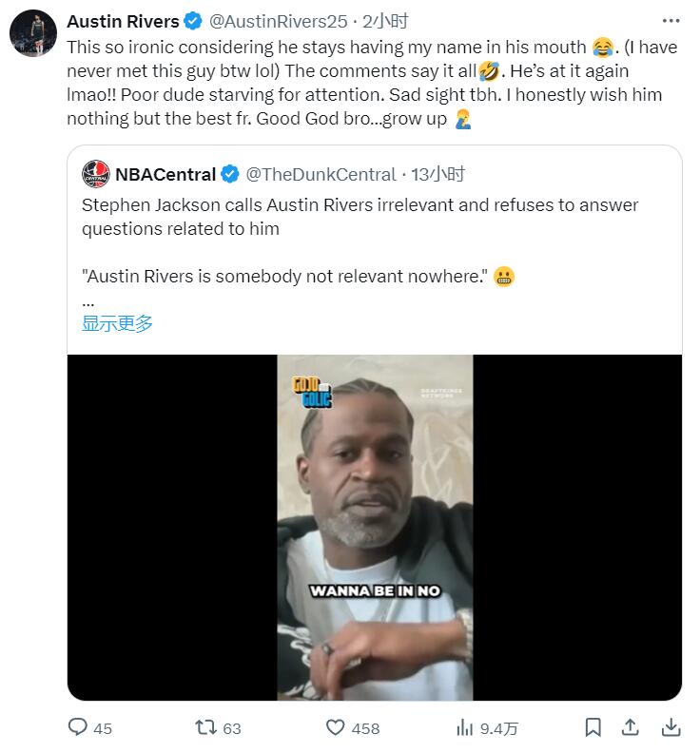
Task: Like the tweet with heart icon
Action: 335,727
